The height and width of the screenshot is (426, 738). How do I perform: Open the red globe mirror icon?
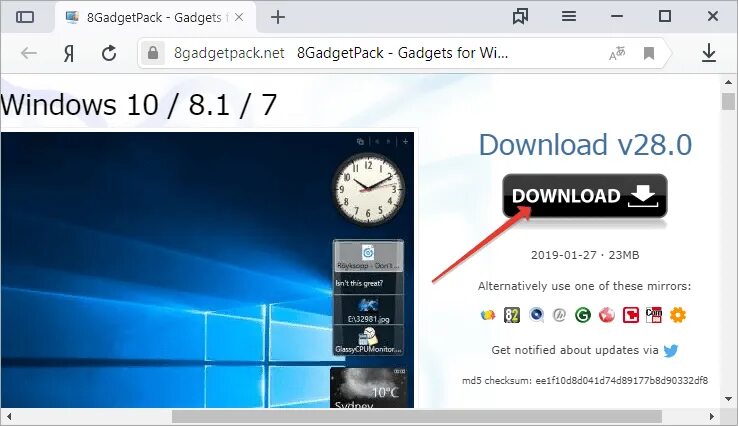click(607, 315)
